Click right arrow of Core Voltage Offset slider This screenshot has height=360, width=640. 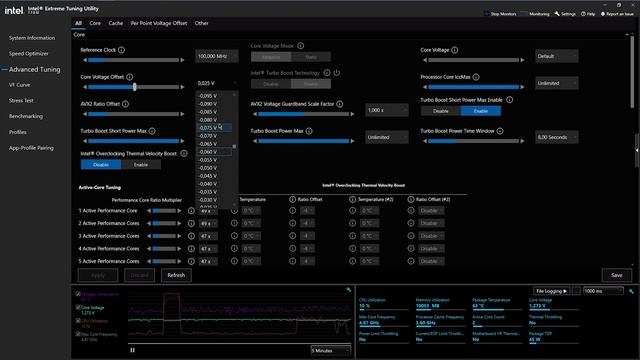182,87
